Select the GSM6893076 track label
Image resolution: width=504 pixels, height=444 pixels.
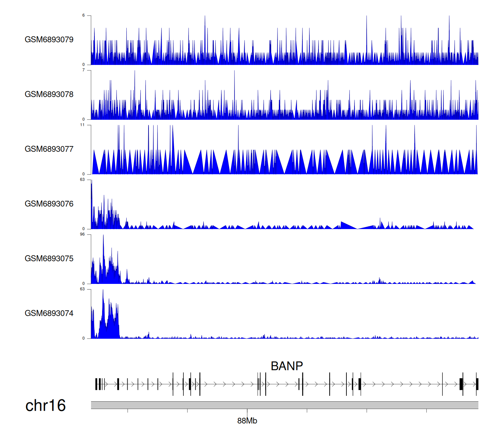pyautogui.click(x=49, y=204)
